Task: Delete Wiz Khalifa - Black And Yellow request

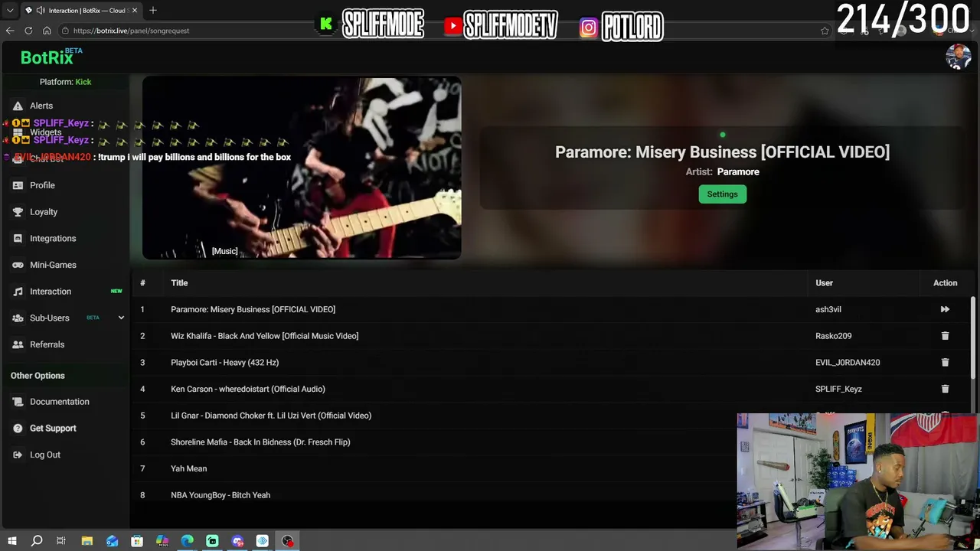Action: click(945, 336)
